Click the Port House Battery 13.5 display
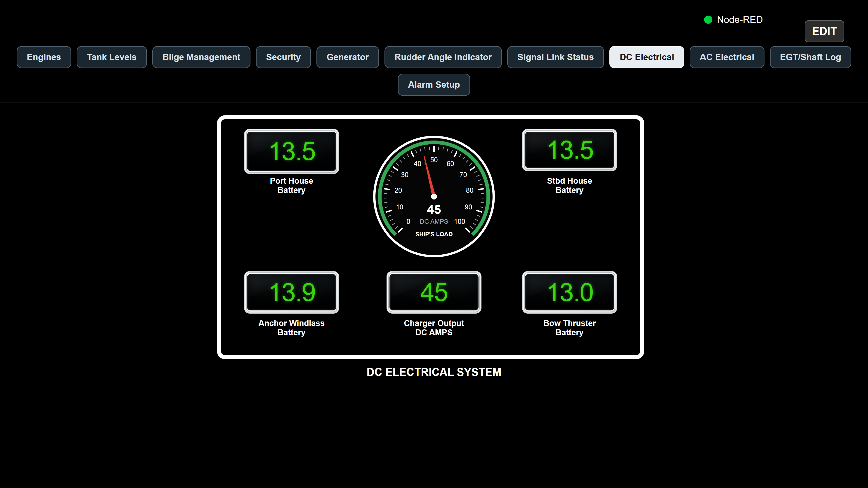This screenshot has width=868, height=488. (x=291, y=151)
